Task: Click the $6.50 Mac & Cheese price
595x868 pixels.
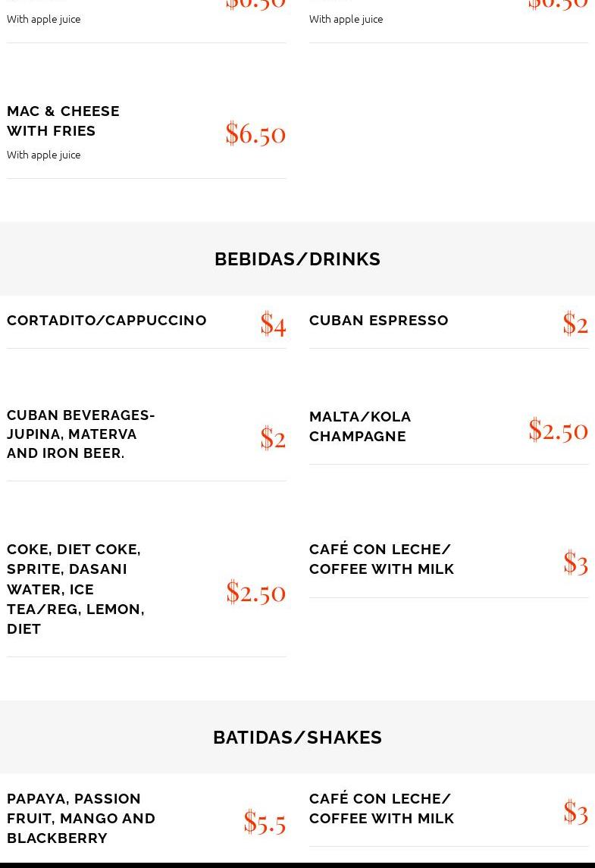Action: pos(255,133)
